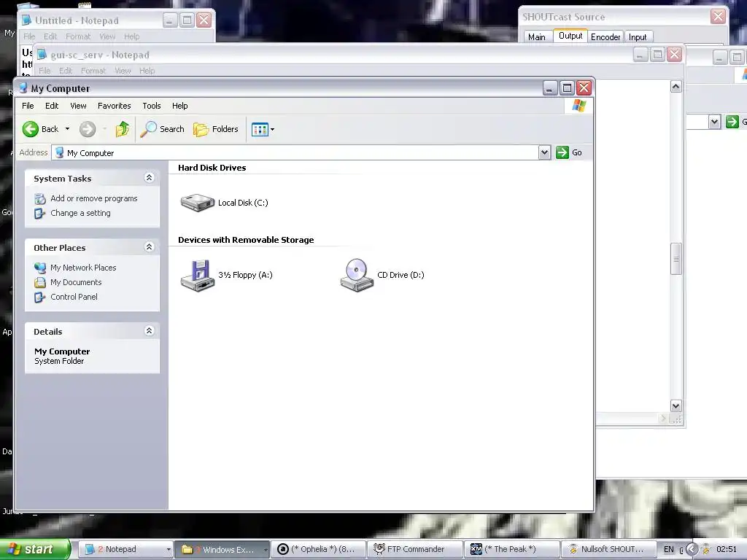Screen dimensions: 747x560
Task: Click the Control Panel icon in Other Places
Action: pyautogui.click(x=39, y=297)
